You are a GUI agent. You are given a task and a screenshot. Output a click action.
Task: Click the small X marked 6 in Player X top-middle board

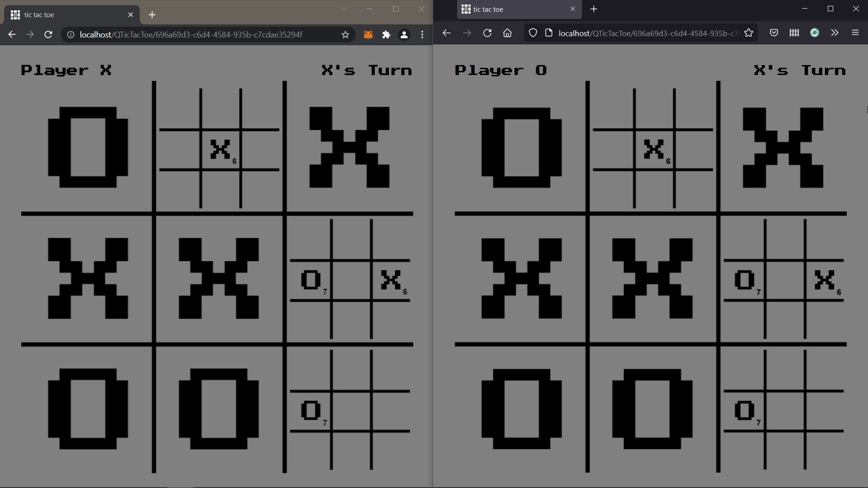220,150
